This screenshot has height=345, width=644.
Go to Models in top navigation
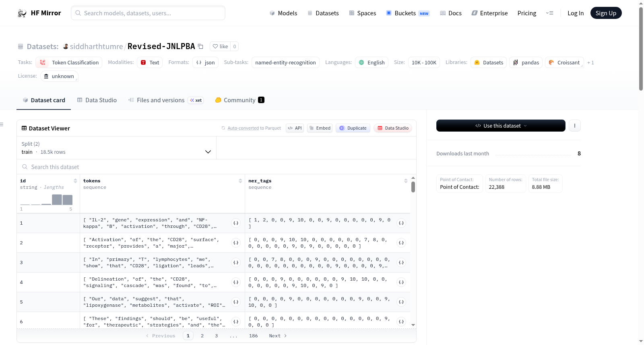(x=283, y=13)
